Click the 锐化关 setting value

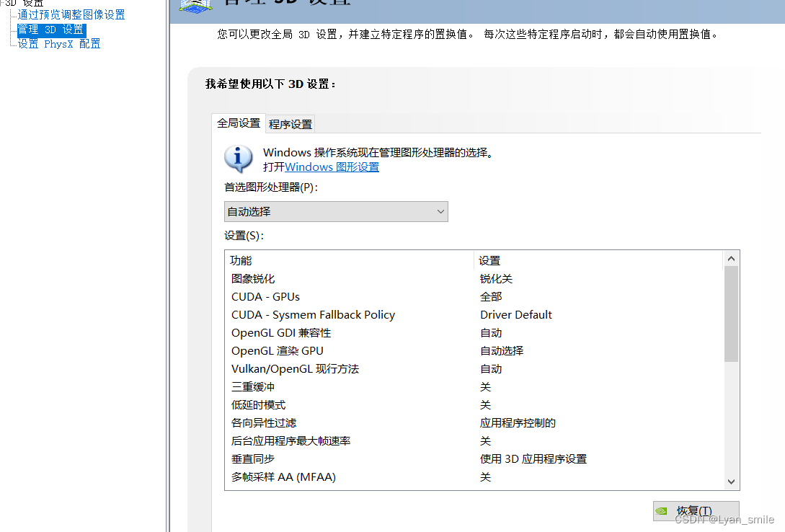(496, 279)
